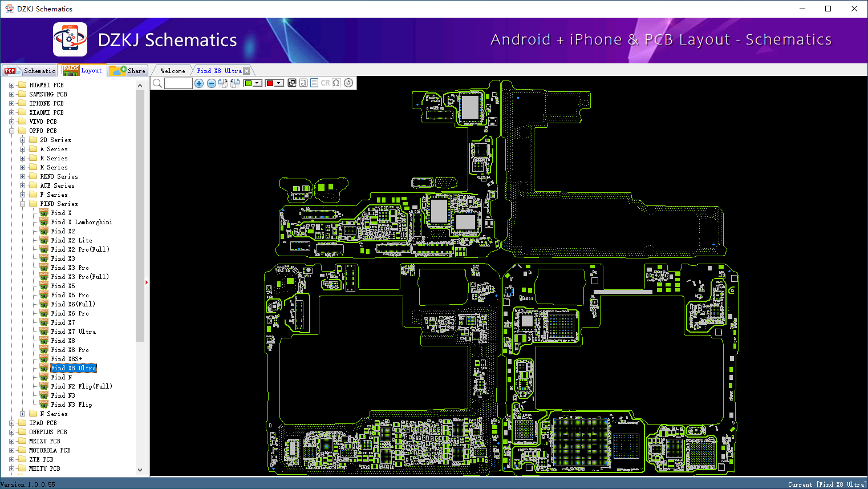Select Find X6(Full) in the tree
This screenshot has width=868, height=489.
click(73, 304)
